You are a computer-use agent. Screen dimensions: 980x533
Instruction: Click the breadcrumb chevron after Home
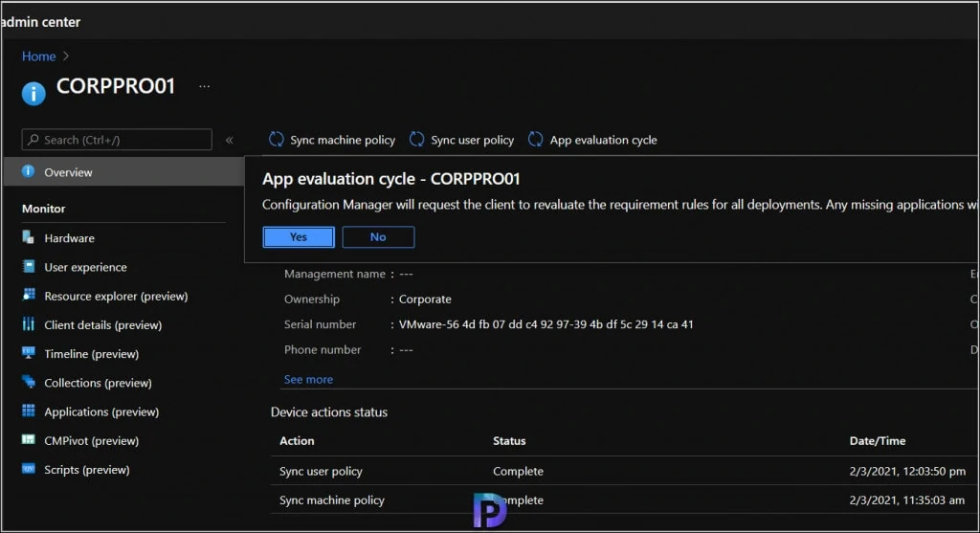tap(66, 56)
